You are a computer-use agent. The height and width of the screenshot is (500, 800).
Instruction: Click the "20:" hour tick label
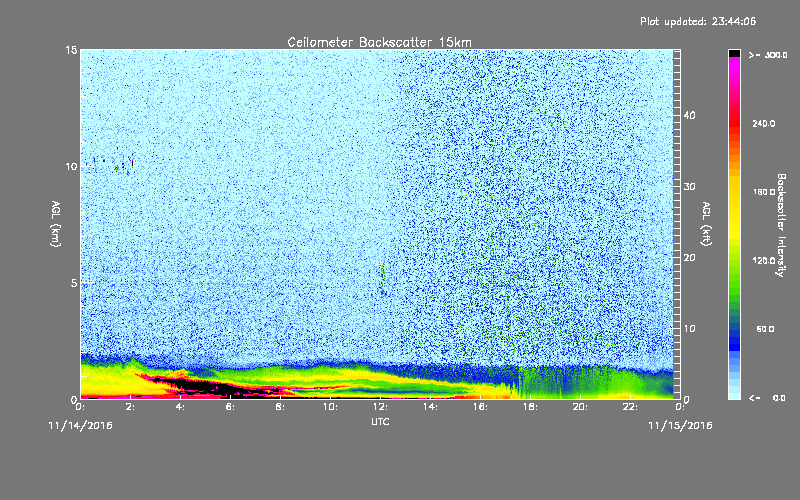tap(580, 407)
